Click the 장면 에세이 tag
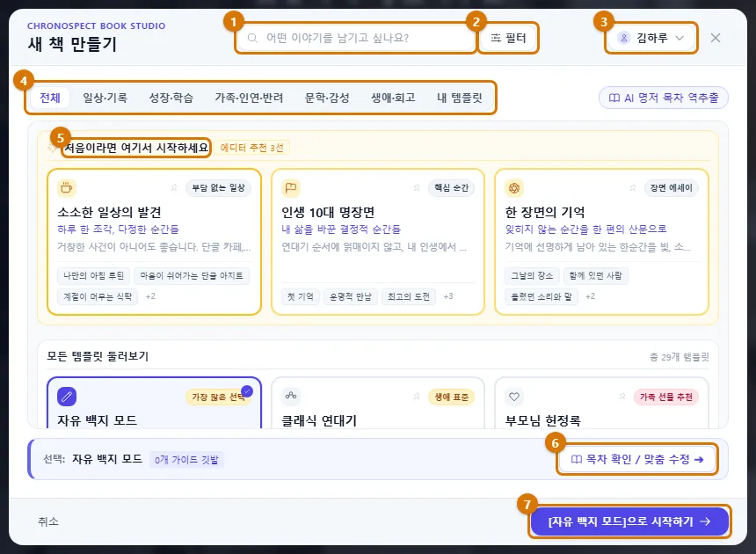Viewport: 756px width, 554px height. click(x=671, y=187)
